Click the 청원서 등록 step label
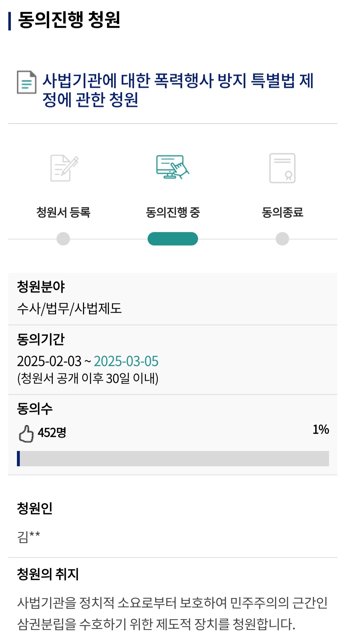 [x=63, y=212]
